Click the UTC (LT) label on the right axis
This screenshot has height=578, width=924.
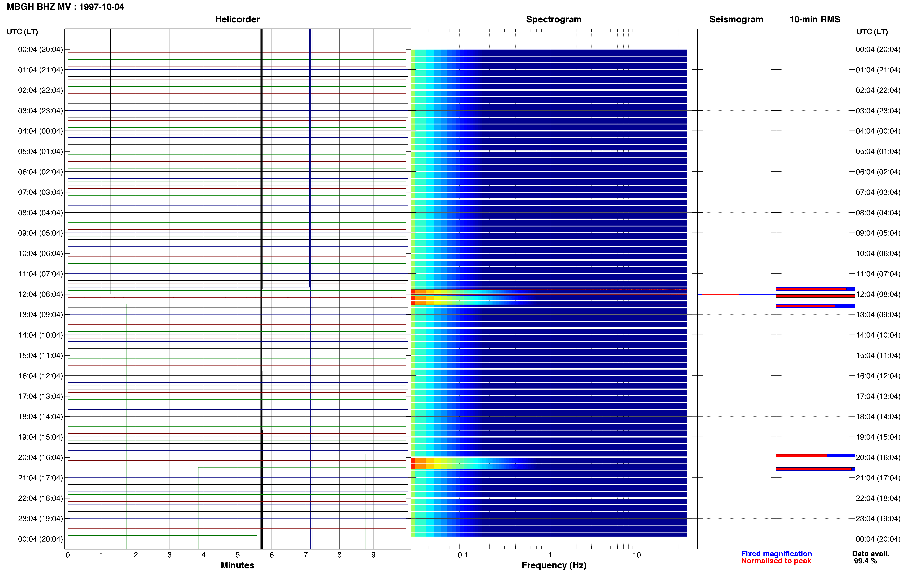click(872, 32)
